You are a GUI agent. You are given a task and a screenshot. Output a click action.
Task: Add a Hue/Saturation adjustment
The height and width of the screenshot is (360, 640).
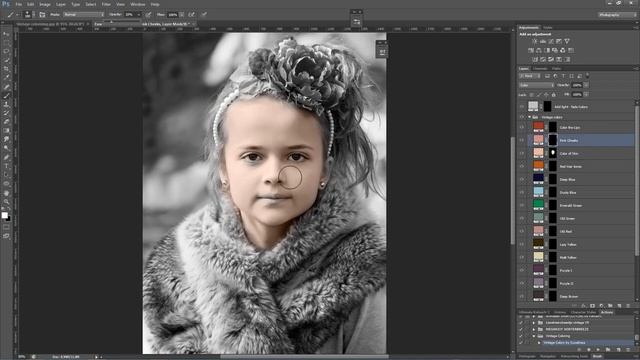pyautogui.click(x=531, y=50)
